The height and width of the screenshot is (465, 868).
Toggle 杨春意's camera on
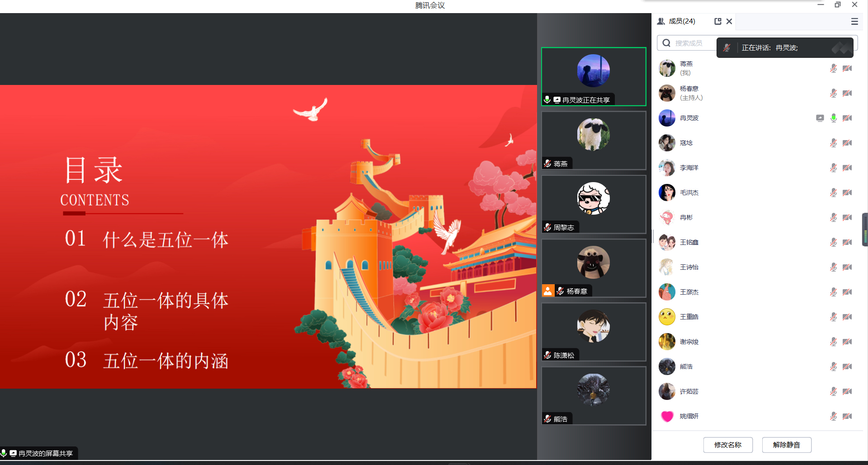click(847, 93)
